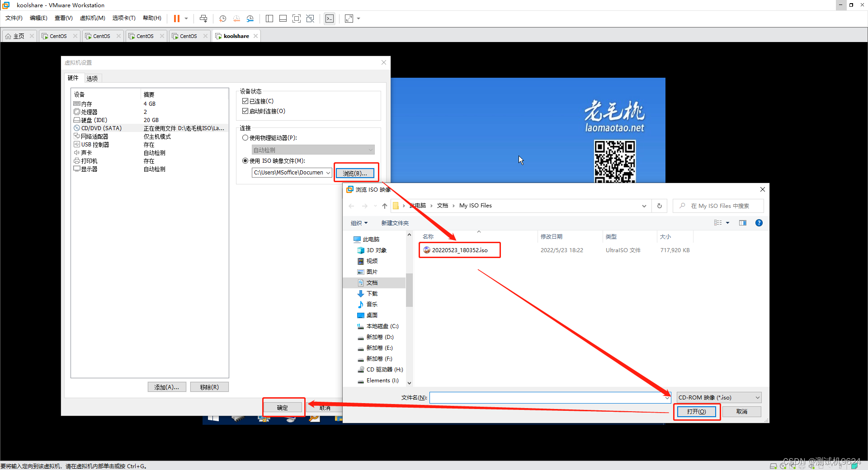Click 取消 in the browse ISO dialog
Screen dimensions: 868x470
tap(742, 412)
